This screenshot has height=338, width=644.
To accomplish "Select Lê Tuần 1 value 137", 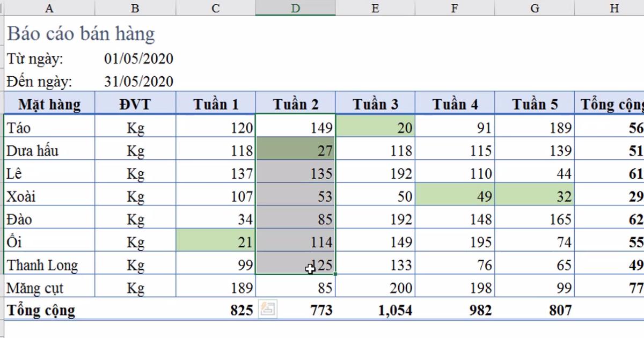I will pyautogui.click(x=216, y=172).
